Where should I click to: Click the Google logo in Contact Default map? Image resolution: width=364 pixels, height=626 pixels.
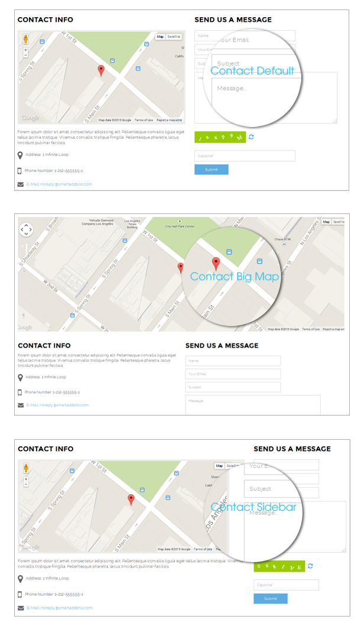tap(30, 118)
